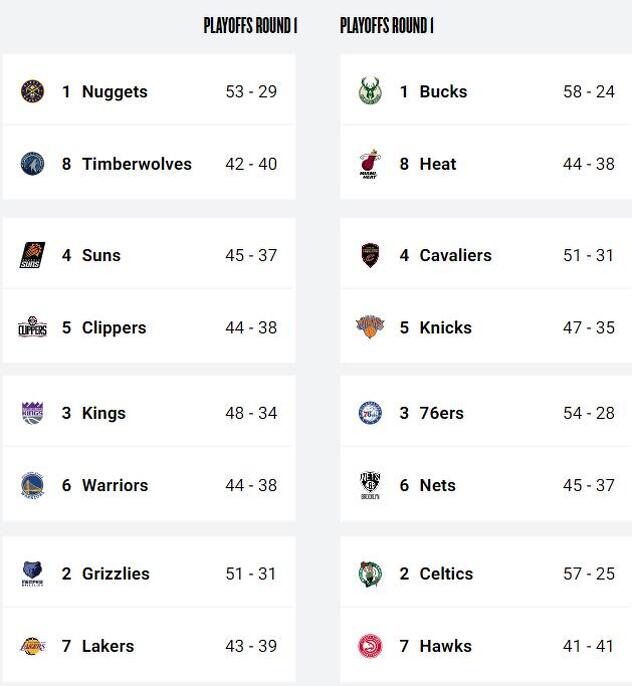Screen dimensions: 632x686
Task: Open the Grizzlies team name link
Action: 115,574
